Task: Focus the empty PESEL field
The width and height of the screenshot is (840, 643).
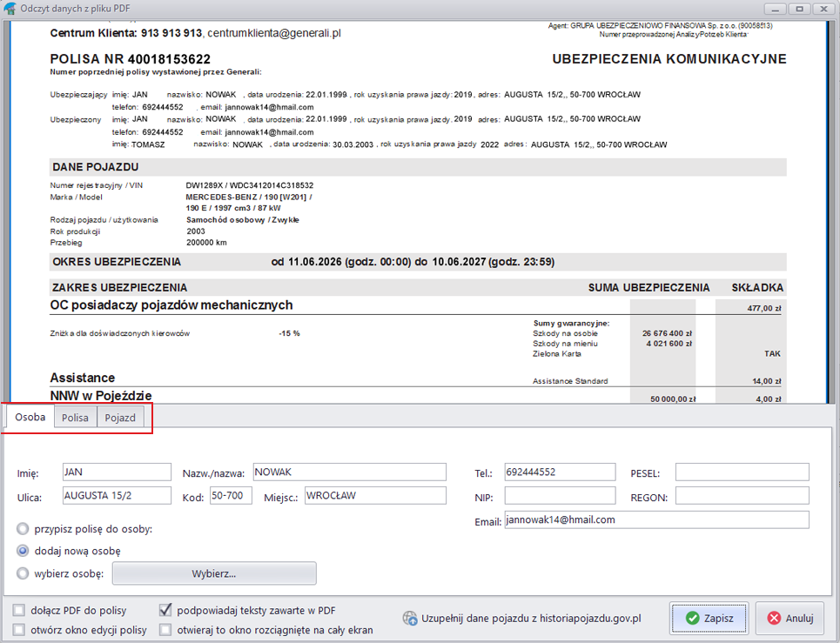Action: tap(742, 472)
